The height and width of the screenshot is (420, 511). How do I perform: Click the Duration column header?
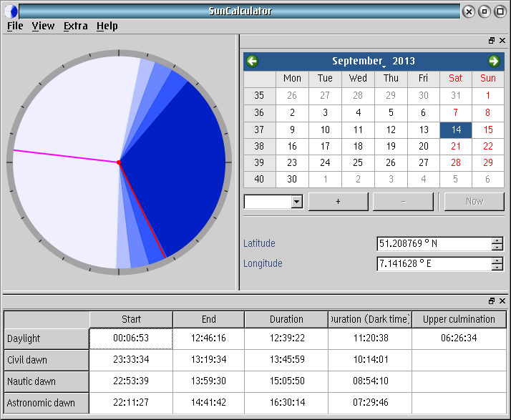286,319
